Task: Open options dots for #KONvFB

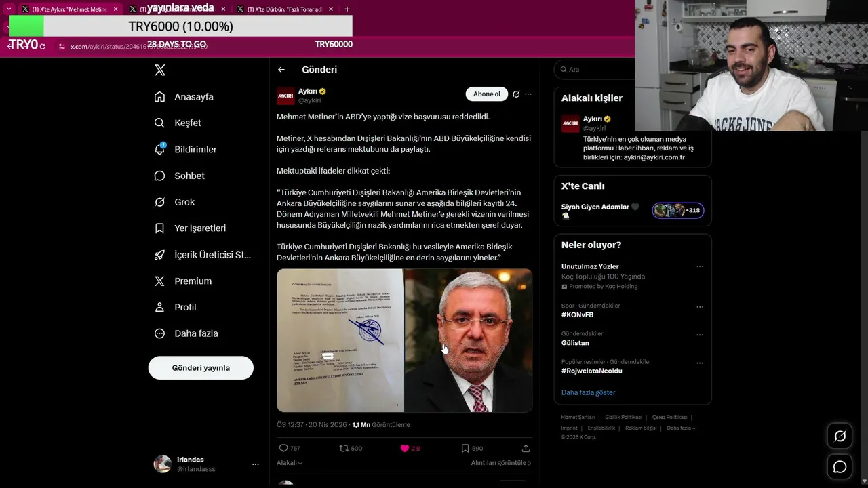Action: click(x=700, y=306)
